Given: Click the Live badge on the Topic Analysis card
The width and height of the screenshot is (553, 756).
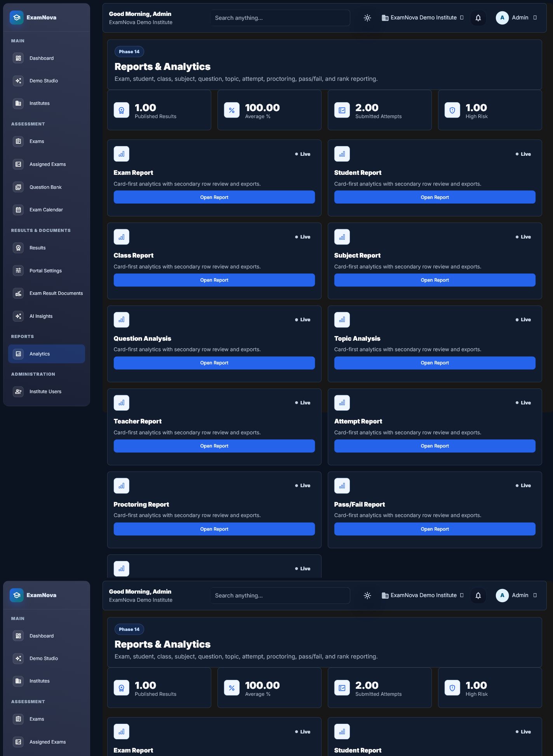Looking at the screenshot, I should click(x=523, y=320).
